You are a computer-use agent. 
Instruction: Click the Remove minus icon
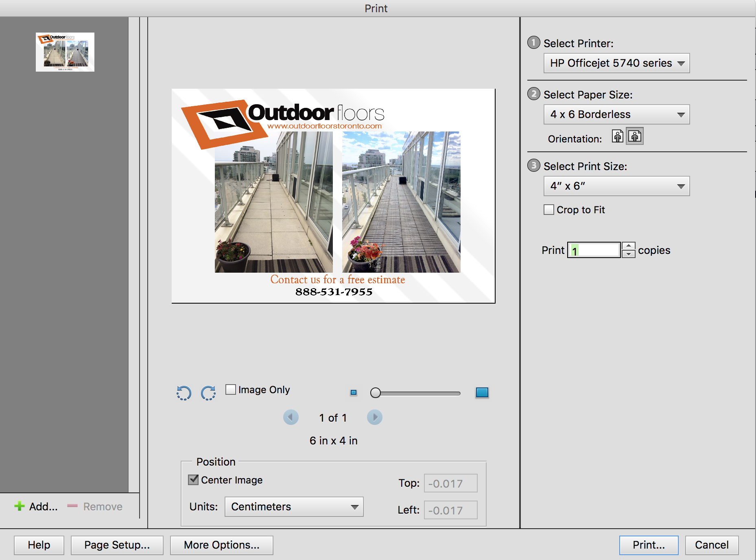point(72,506)
